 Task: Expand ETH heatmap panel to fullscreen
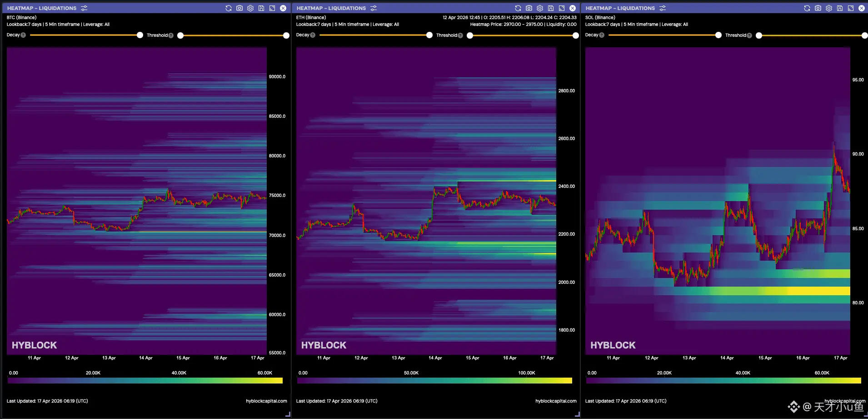point(562,8)
